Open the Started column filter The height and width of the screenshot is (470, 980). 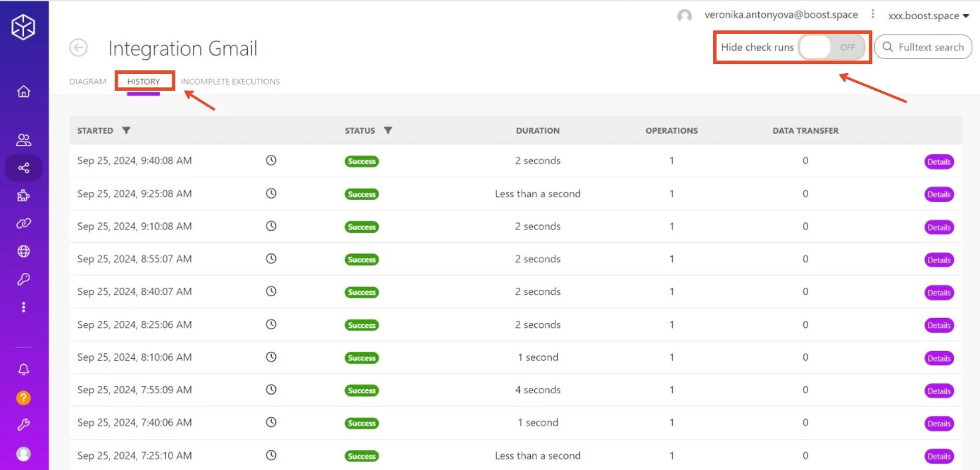pyautogui.click(x=126, y=130)
